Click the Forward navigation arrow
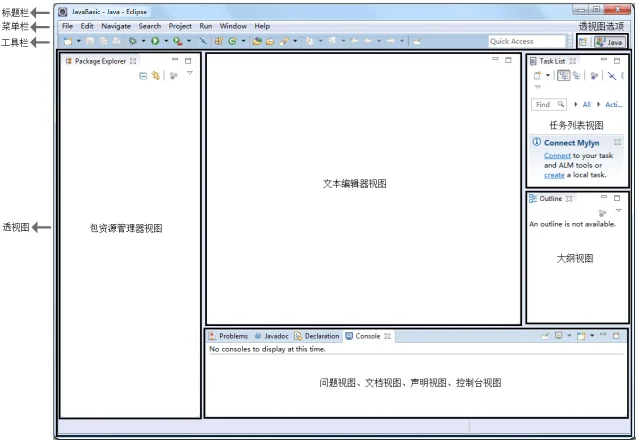 [x=391, y=41]
